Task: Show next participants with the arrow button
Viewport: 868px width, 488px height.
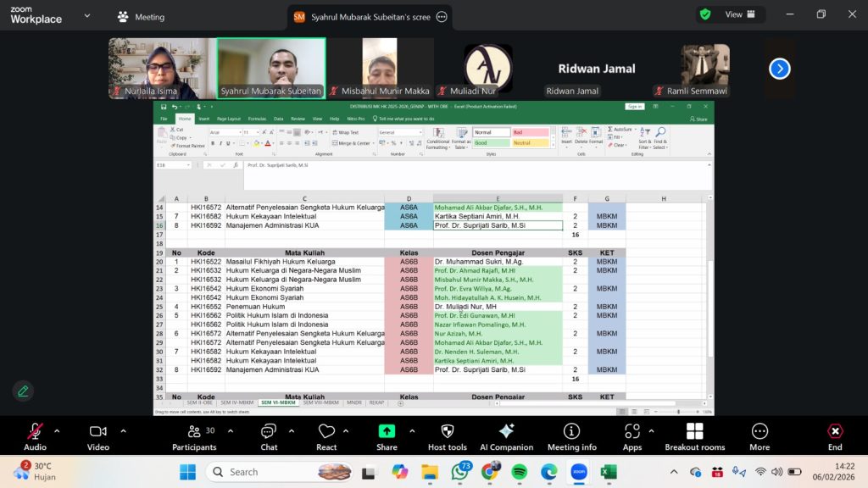Action: tap(779, 69)
